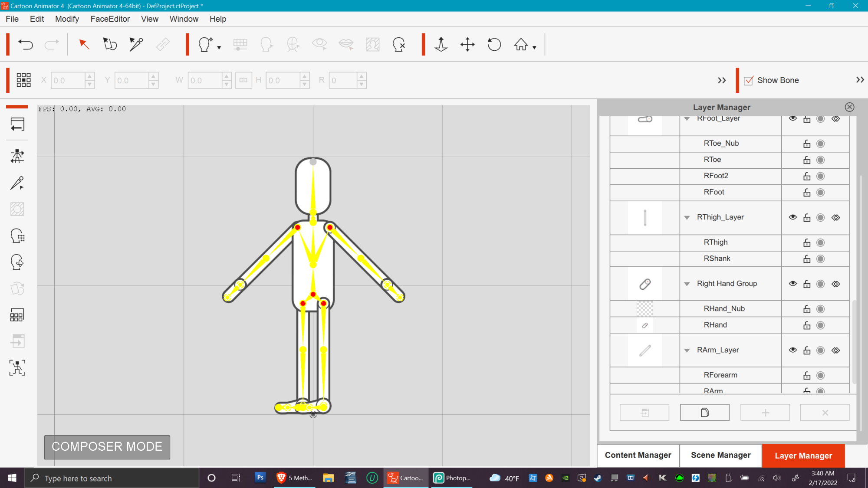Click the taskbar search box

(112, 478)
